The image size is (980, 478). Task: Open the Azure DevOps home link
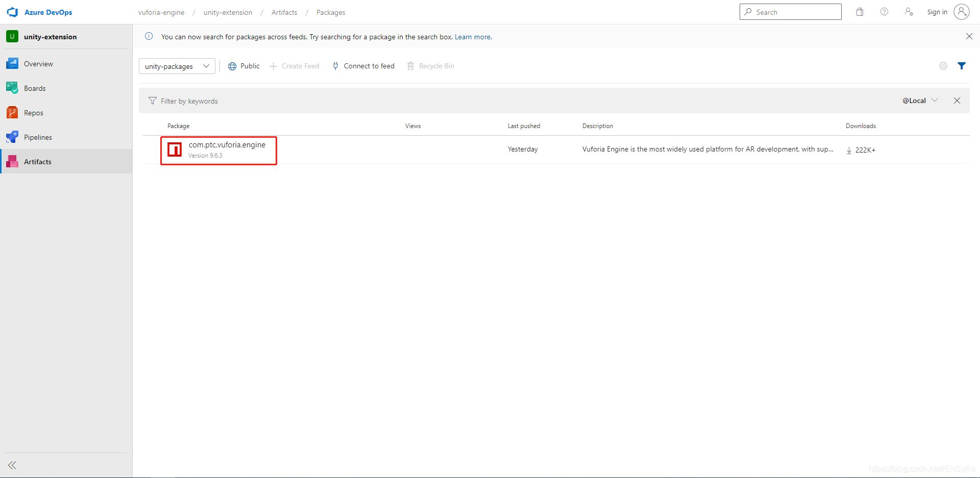(48, 12)
